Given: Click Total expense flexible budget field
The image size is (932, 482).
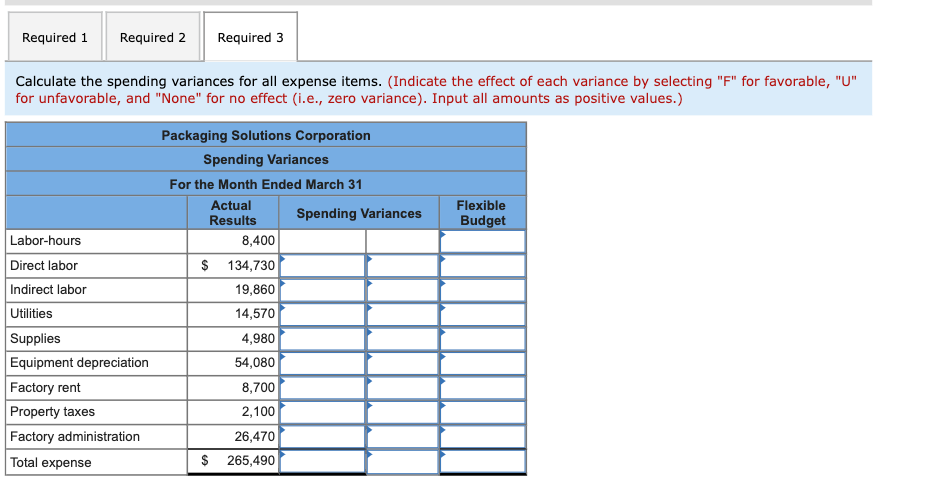Looking at the screenshot, I should coord(483,461).
